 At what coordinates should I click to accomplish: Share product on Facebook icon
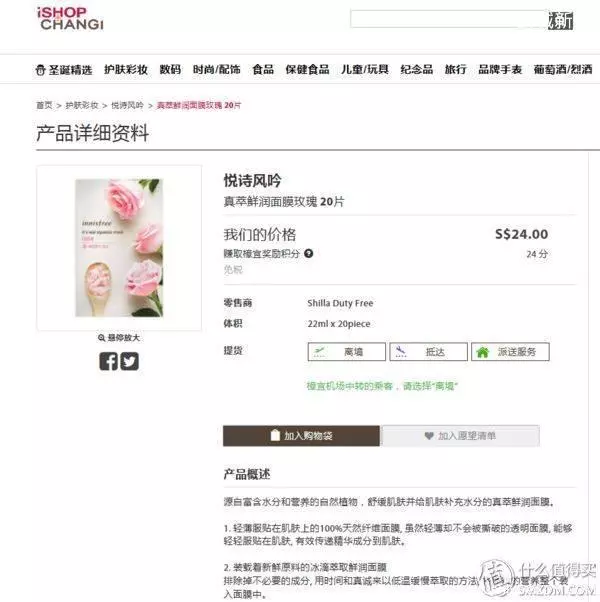tap(109, 361)
